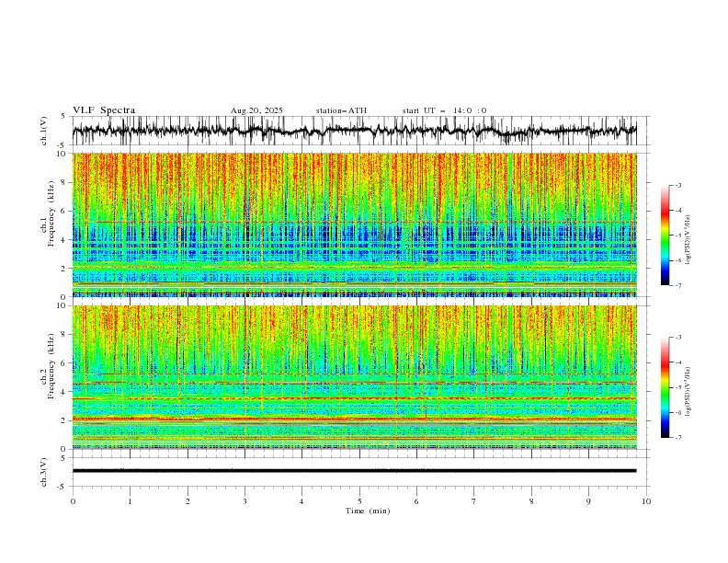Click the "ch.1(V)" axis label

point(44,131)
